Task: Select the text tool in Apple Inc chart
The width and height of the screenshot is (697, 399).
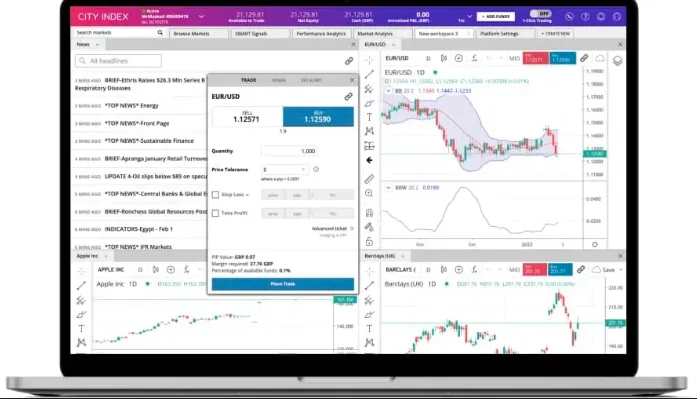Action: tap(81, 329)
